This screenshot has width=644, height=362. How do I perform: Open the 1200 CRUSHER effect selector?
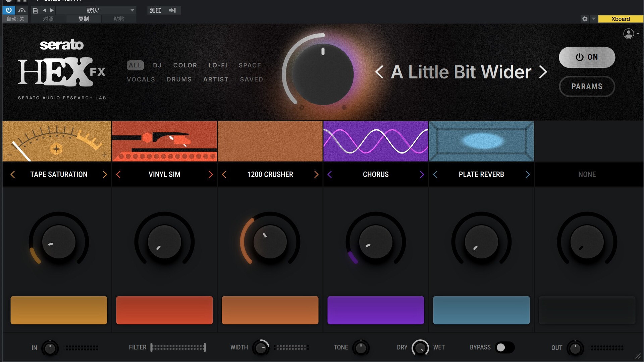[x=270, y=174]
